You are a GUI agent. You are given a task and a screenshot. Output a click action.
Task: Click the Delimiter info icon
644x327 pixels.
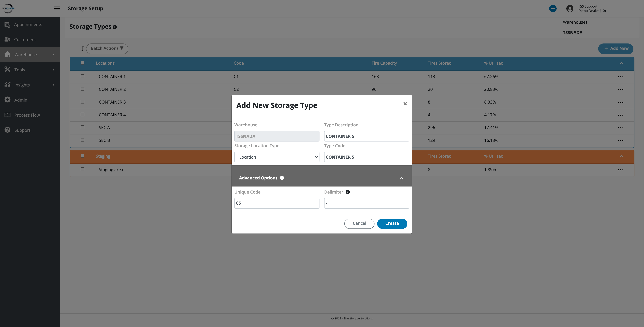point(347,192)
